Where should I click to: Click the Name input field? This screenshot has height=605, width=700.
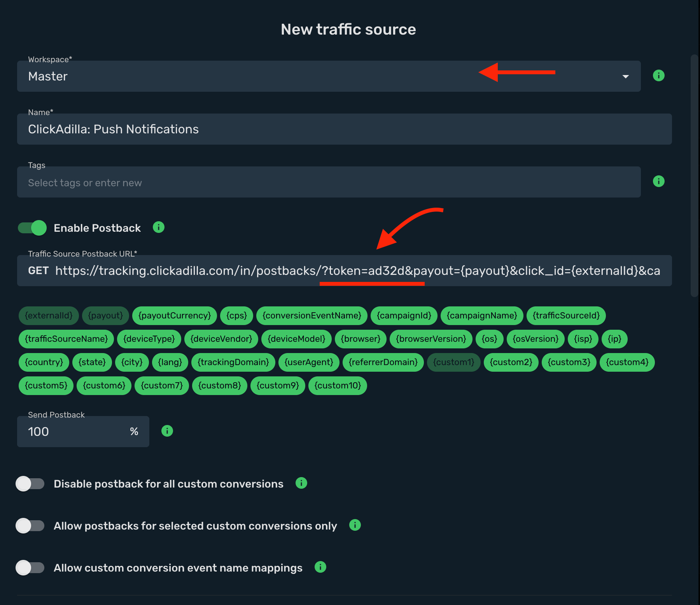[x=345, y=129]
